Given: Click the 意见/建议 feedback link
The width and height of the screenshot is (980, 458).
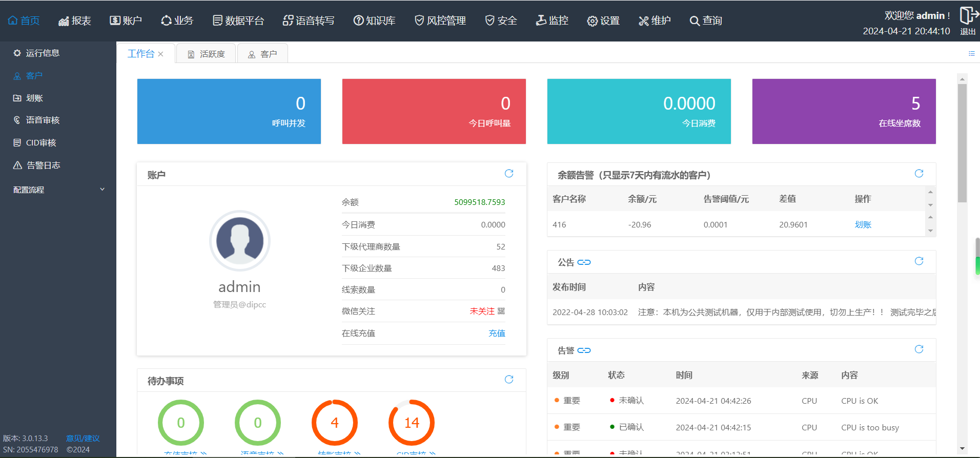Looking at the screenshot, I should pos(83,438).
